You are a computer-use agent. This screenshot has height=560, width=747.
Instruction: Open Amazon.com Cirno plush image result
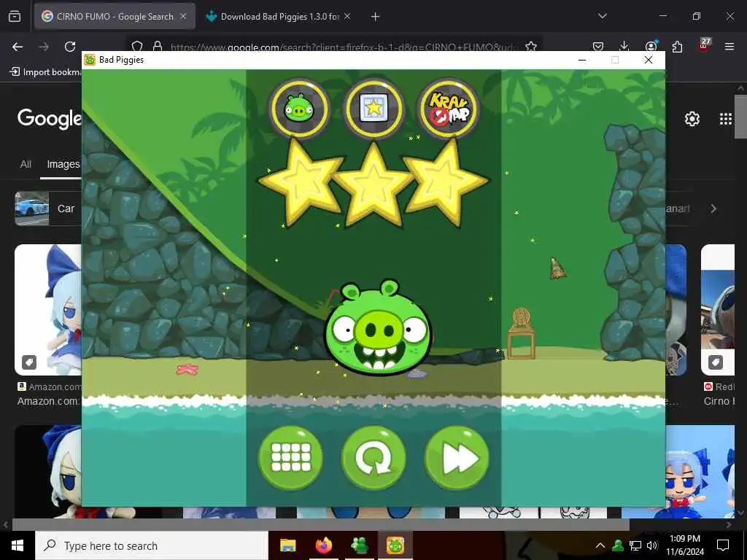tap(48, 309)
